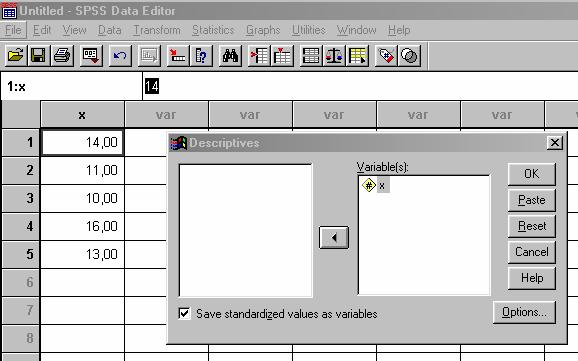Click the Save File floppy icon
This screenshot has width=578, height=361.
(38, 56)
